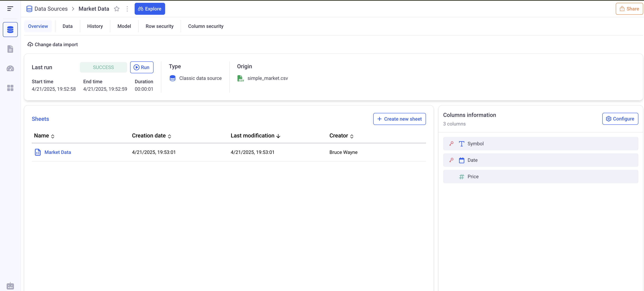Open the documents sidebar icon
This screenshot has width=644, height=291.
coord(10,49)
